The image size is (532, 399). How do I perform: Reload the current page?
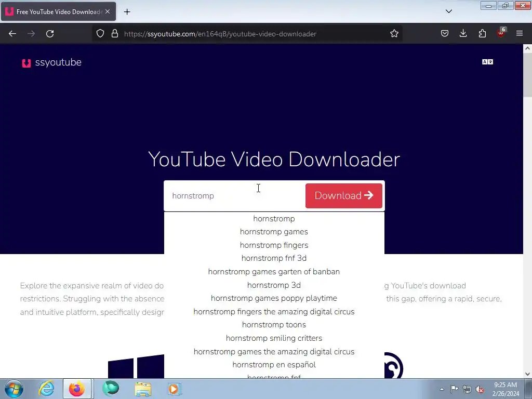coord(50,34)
